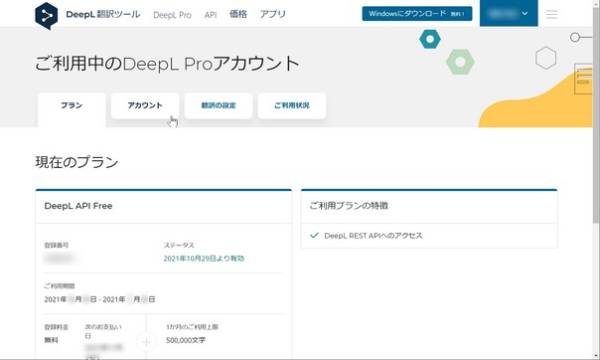The height and width of the screenshot is (360, 600).
Task: Click the Windowsにダウンロード button
Action: click(x=417, y=14)
